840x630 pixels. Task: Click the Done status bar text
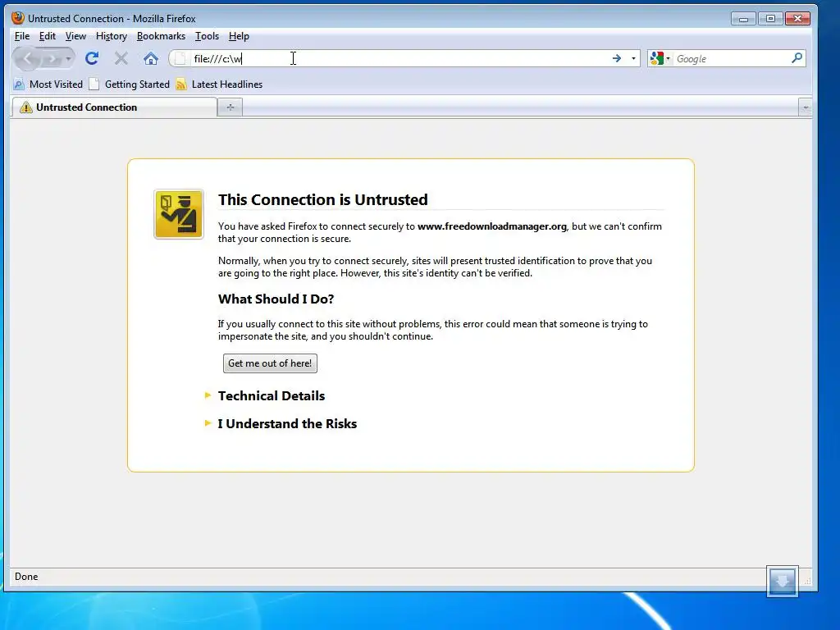[x=26, y=577]
